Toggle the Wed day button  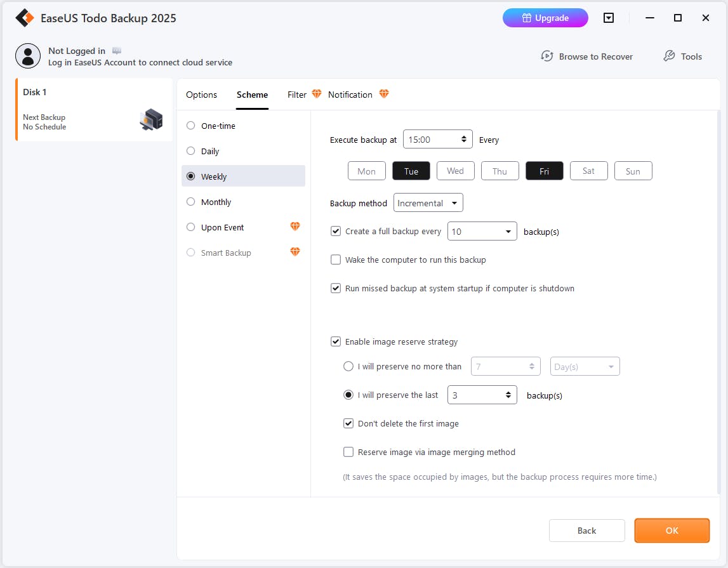pos(456,171)
